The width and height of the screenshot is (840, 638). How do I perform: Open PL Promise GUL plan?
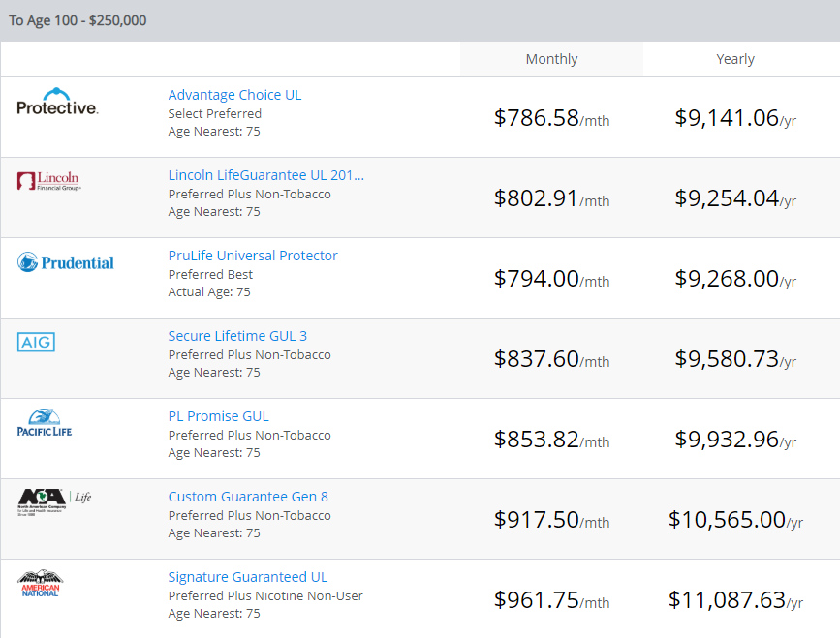click(x=218, y=416)
